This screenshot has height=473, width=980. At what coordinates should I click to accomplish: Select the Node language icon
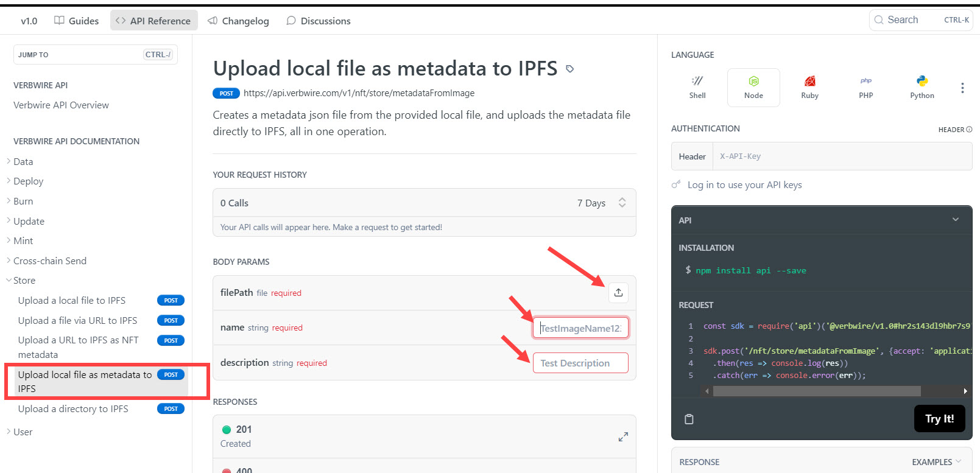pyautogui.click(x=753, y=88)
